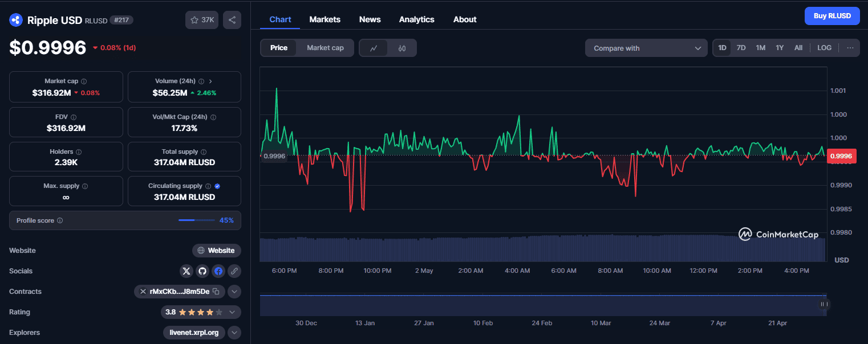Click the 45% profile score value
Viewport: 868px width, 344px height.
pyautogui.click(x=226, y=220)
